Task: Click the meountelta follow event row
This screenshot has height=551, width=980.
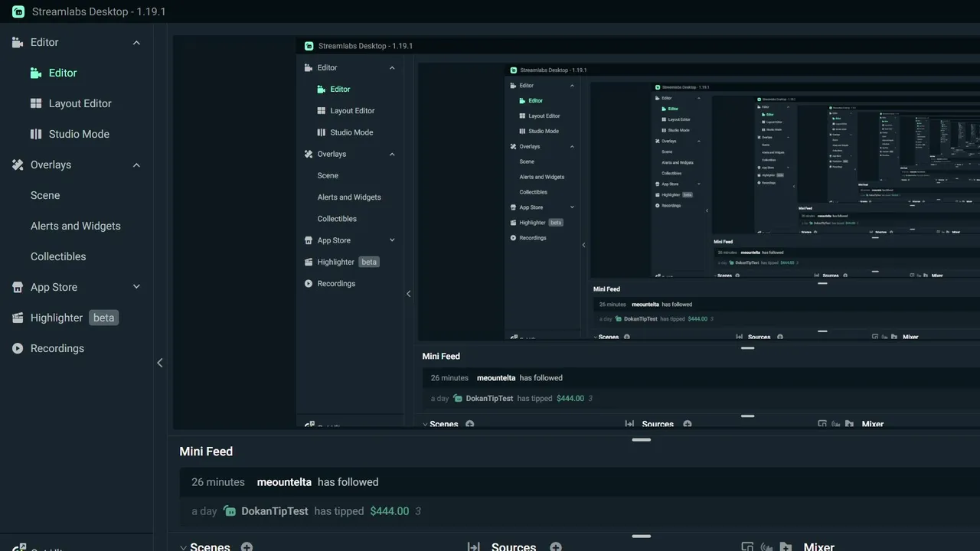Action: point(580,482)
